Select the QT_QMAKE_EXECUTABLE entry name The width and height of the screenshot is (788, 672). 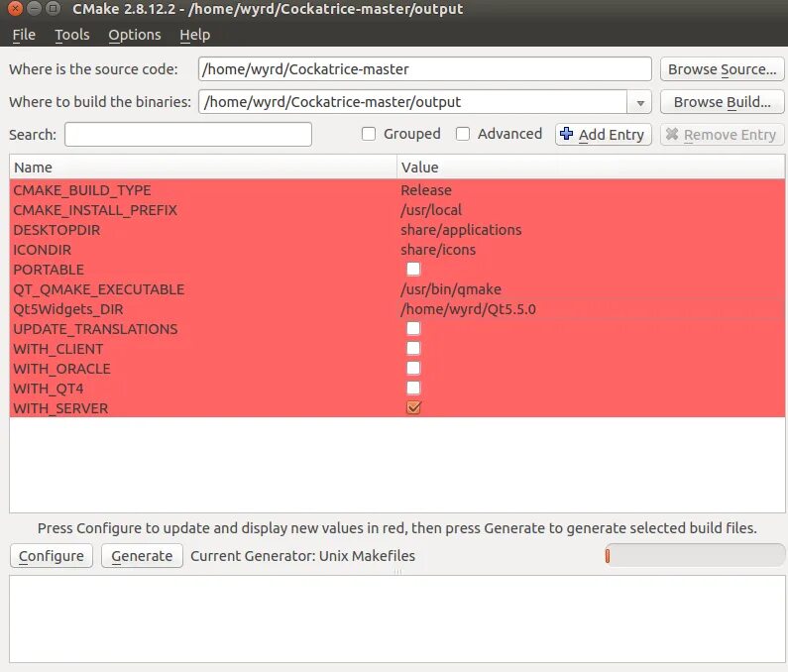(x=99, y=289)
